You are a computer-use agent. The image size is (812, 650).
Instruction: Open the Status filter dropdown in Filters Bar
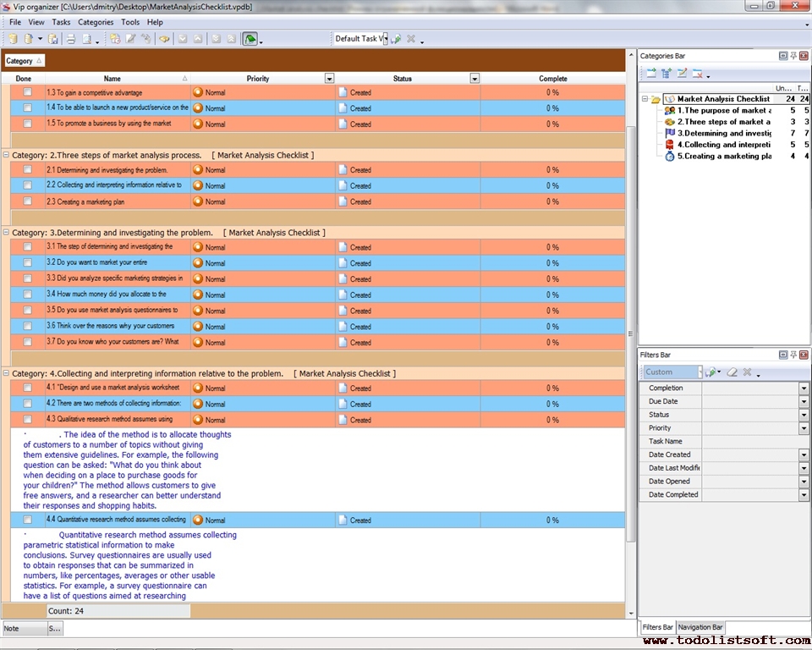(804, 415)
